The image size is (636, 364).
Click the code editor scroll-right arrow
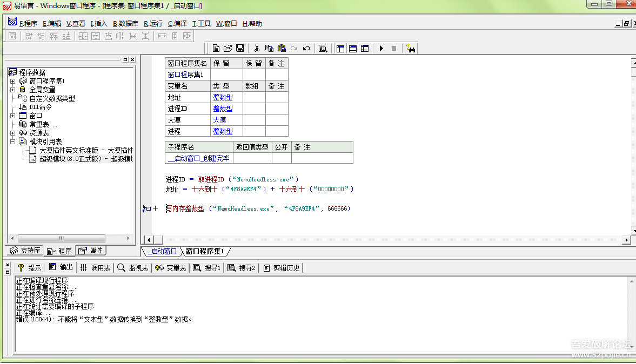coord(626,240)
